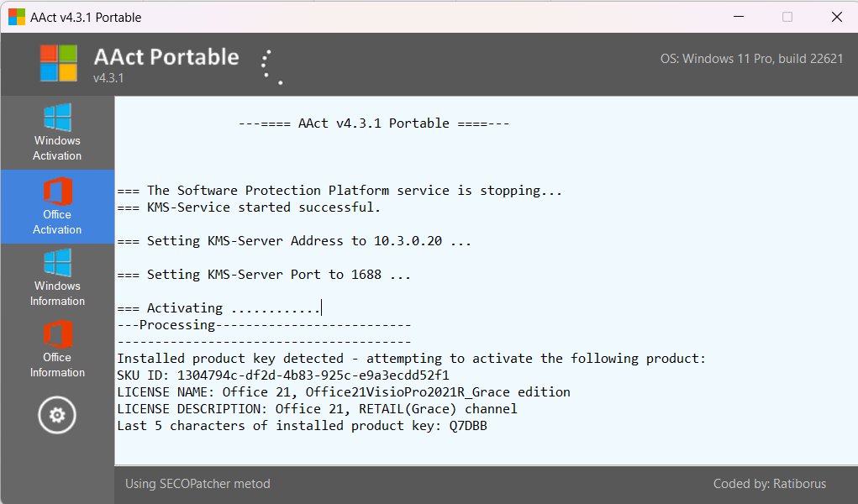858x504 pixels.
Task: Click the installed product key Q7DBB line
Action: pos(302,426)
